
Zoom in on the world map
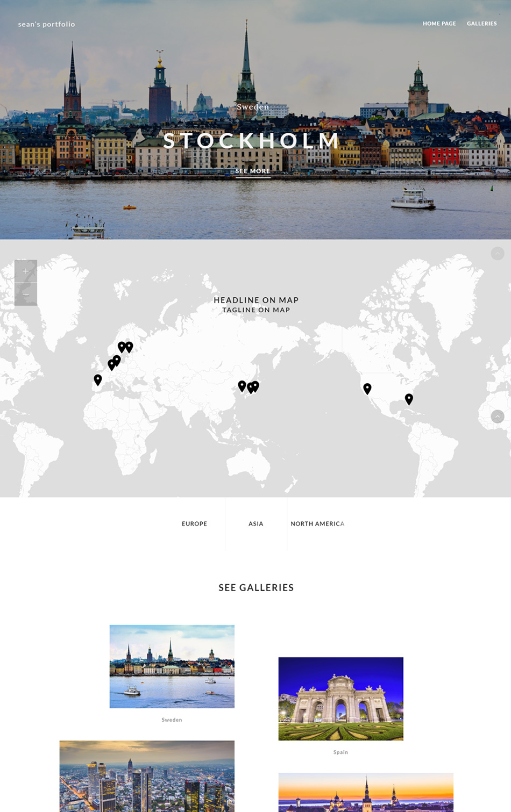click(x=26, y=271)
